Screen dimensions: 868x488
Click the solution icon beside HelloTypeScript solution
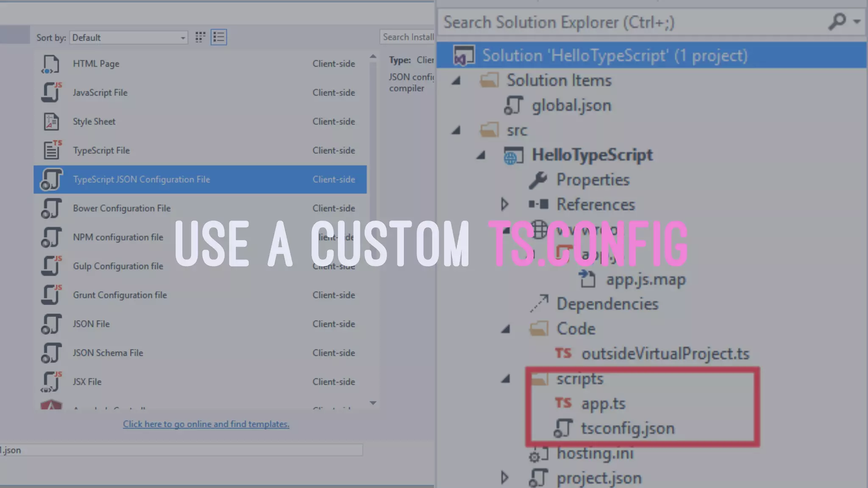click(464, 55)
